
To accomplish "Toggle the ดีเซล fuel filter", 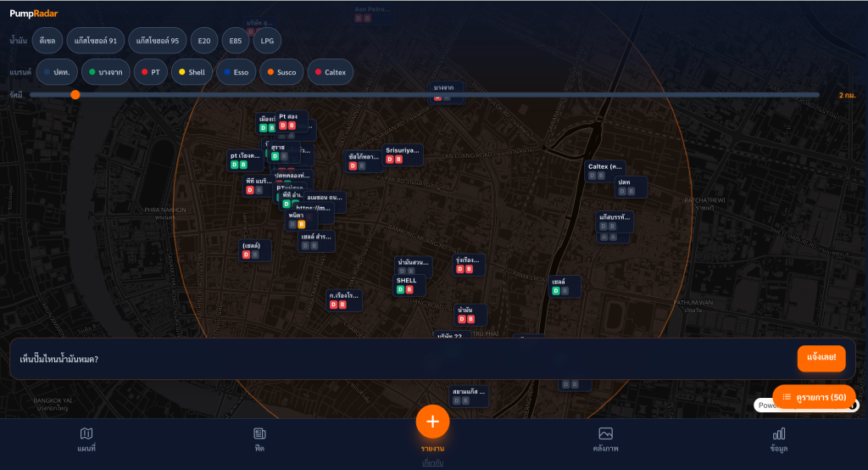I will tap(48, 40).
